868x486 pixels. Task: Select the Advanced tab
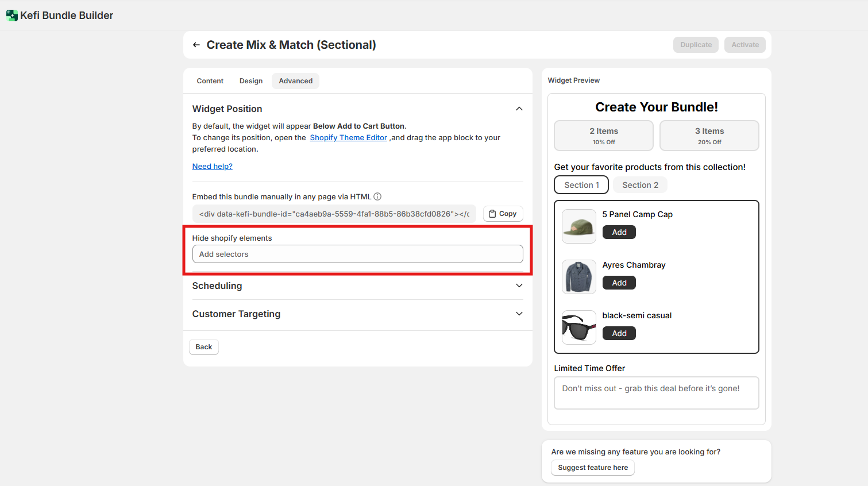point(295,81)
